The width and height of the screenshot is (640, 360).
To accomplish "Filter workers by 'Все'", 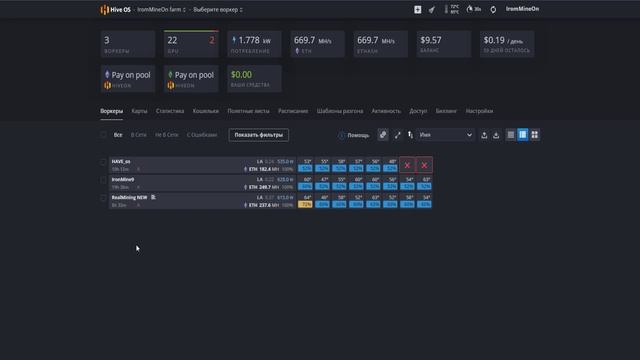I will click(118, 135).
